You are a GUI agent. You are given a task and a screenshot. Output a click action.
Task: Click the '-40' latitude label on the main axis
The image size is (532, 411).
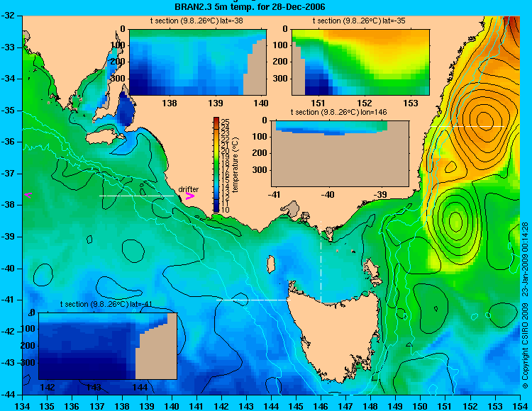tap(9, 269)
